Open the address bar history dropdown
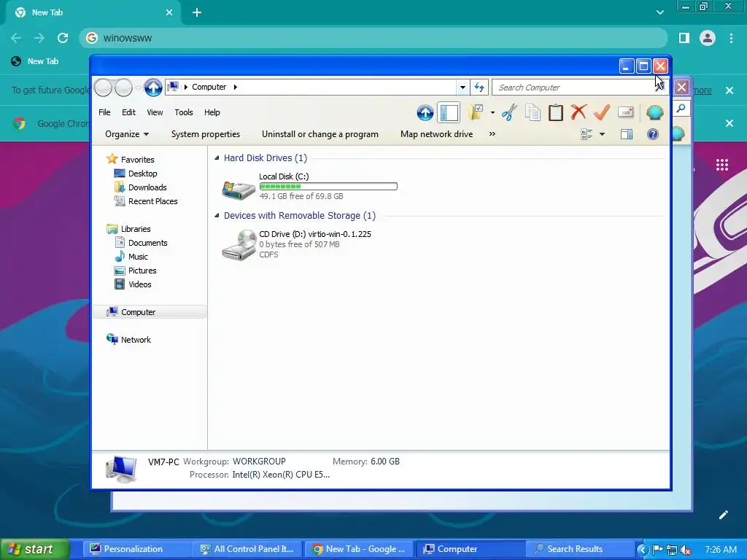This screenshot has height=560, width=747. 462,87
